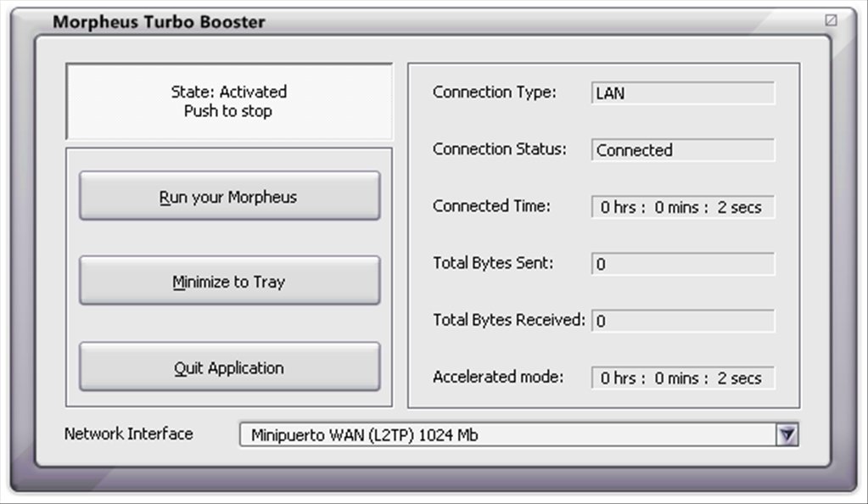
Task: Click the Accelerated mode: label
Action: point(498,377)
